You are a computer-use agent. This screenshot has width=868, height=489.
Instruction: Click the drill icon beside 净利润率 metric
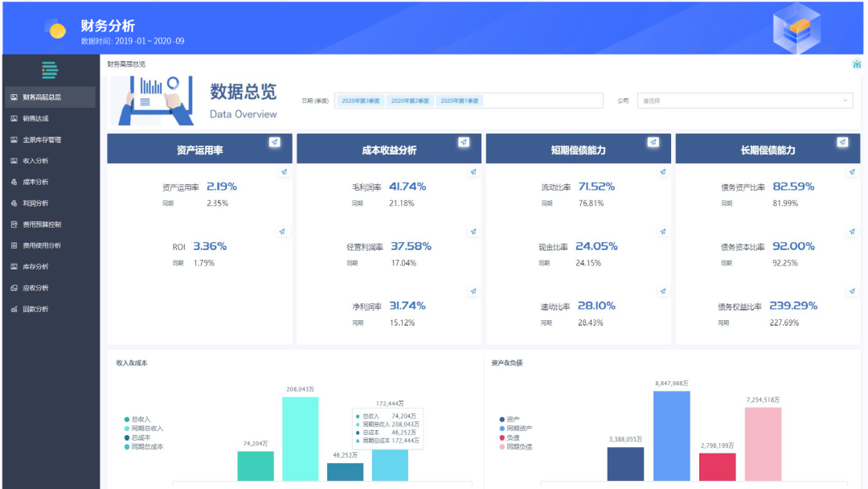pyautogui.click(x=473, y=291)
